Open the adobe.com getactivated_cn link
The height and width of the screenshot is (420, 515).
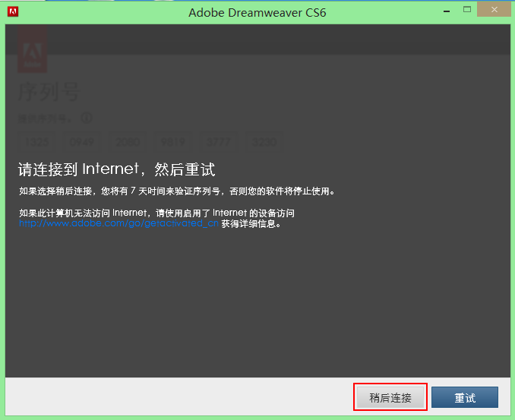click(x=118, y=223)
